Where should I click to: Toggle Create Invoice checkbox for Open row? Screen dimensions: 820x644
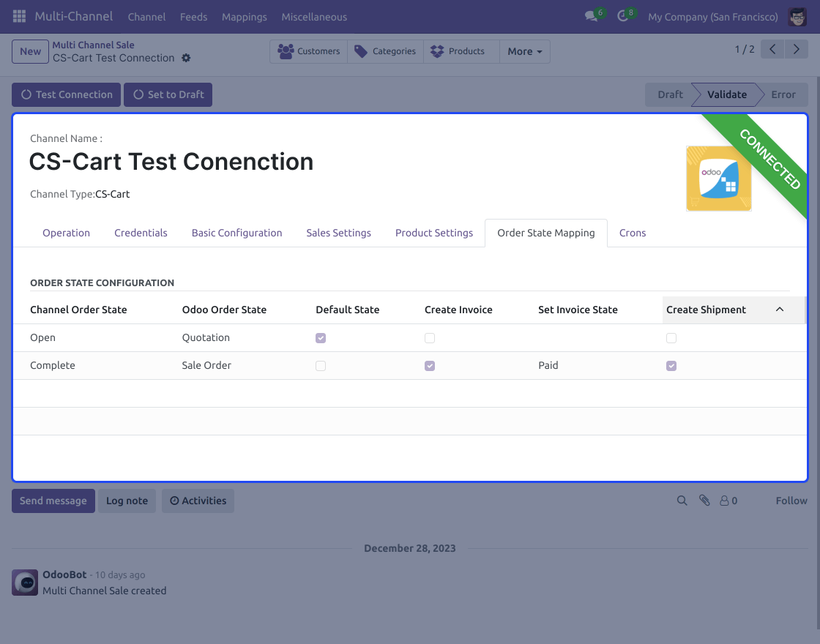[x=430, y=338]
